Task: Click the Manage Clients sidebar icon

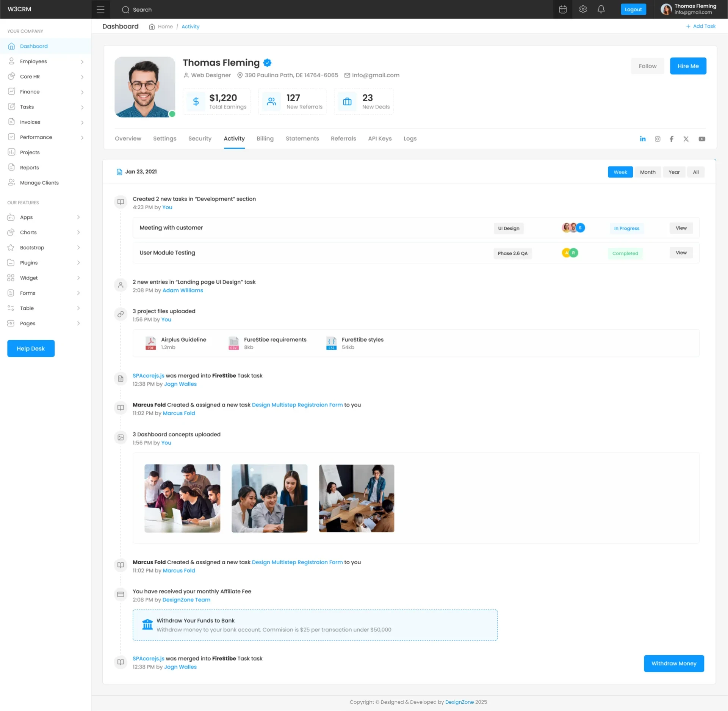Action: 11,182
